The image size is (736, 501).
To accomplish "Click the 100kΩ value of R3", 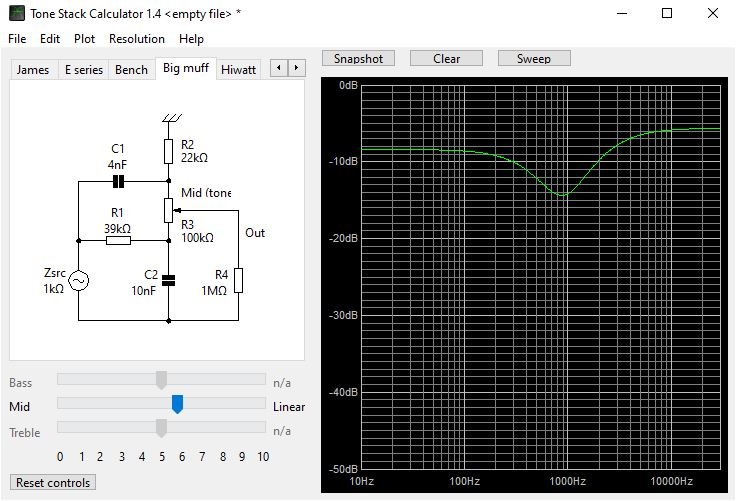I will (197, 238).
